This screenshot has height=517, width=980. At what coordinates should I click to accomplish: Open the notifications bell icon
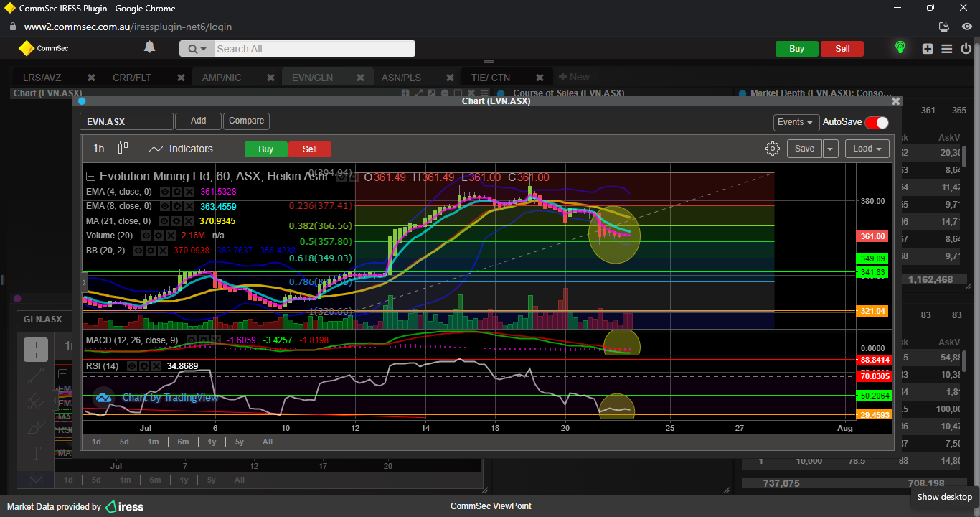coord(149,47)
